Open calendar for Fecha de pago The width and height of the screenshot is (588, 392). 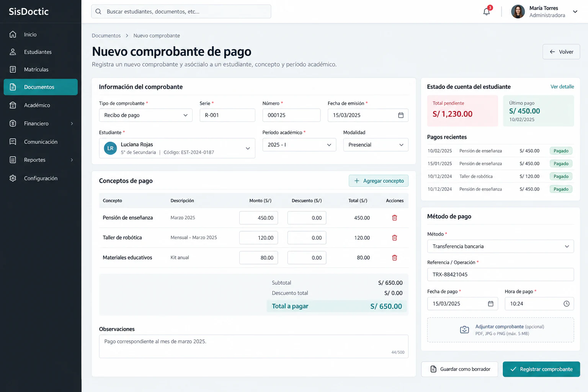pyautogui.click(x=491, y=304)
